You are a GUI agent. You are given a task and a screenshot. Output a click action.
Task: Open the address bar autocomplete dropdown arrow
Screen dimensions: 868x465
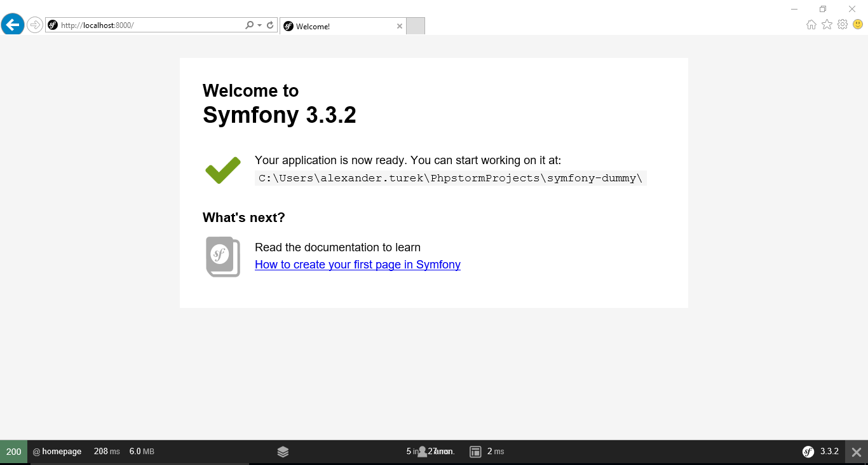[x=259, y=25]
